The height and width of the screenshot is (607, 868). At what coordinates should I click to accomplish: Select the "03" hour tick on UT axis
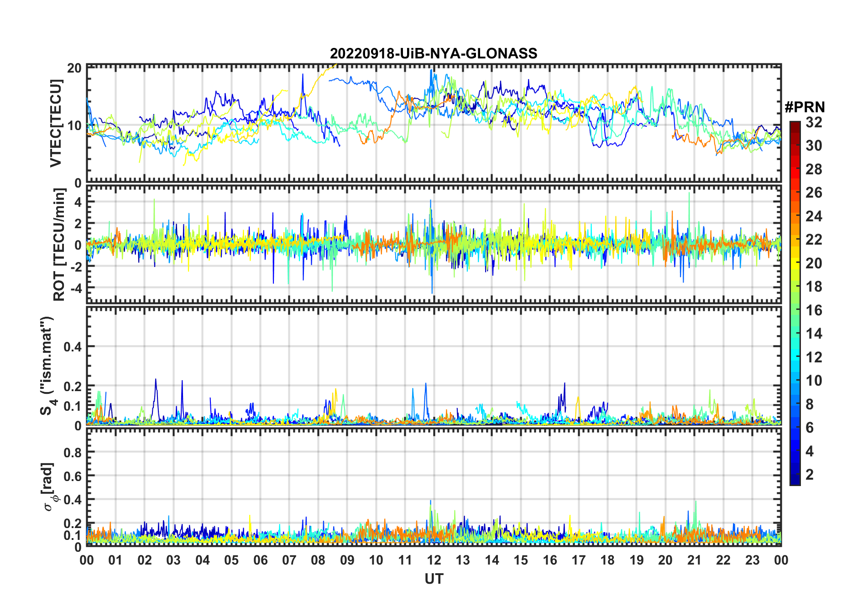[x=173, y=560]
